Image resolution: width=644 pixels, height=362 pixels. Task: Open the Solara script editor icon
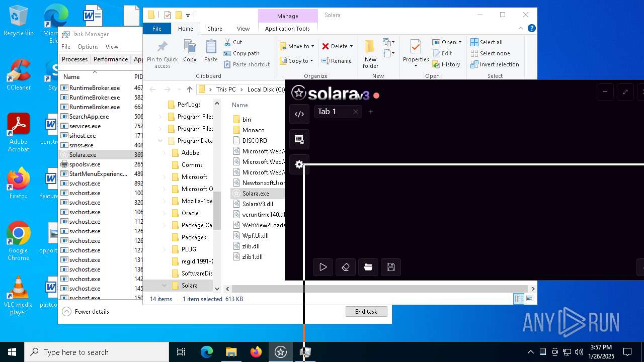tap(299, 114)
